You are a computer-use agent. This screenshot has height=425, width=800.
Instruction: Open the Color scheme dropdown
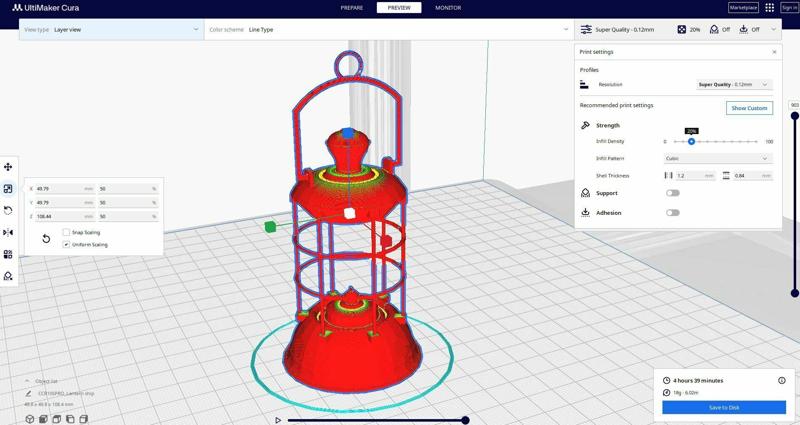pos(389,30)
